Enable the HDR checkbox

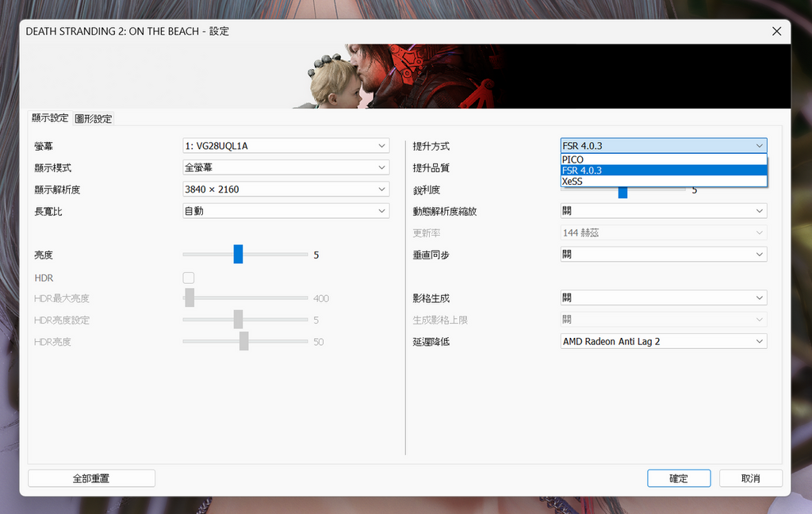[x=189, y=278]
